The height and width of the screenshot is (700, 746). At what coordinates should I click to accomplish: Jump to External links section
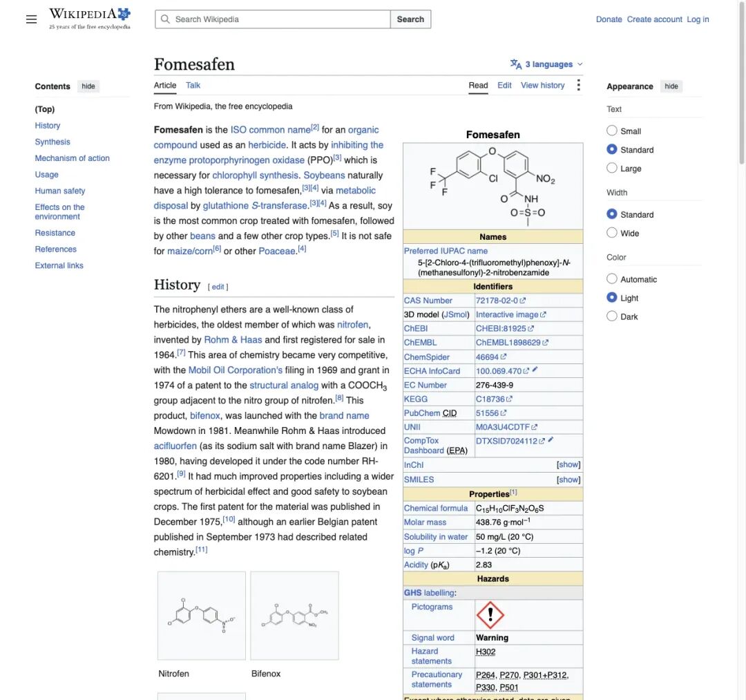coord(59,265)
